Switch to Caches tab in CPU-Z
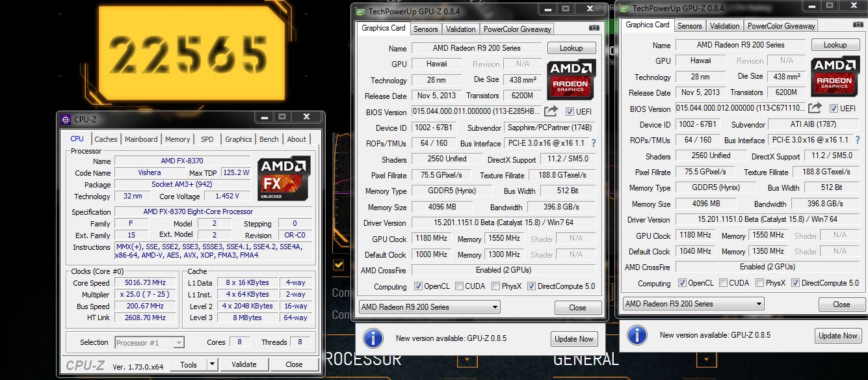 pyautogui.click(x=106, y=139)
